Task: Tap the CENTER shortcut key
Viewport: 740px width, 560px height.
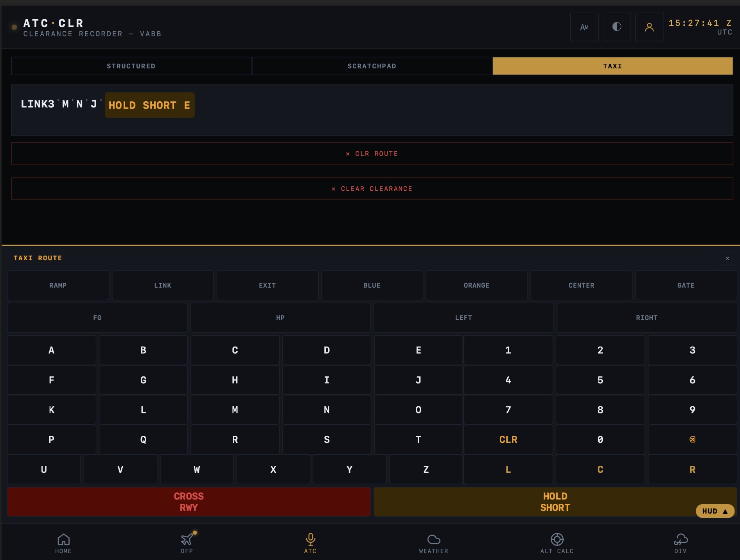Action: click(x=581, y=285)
